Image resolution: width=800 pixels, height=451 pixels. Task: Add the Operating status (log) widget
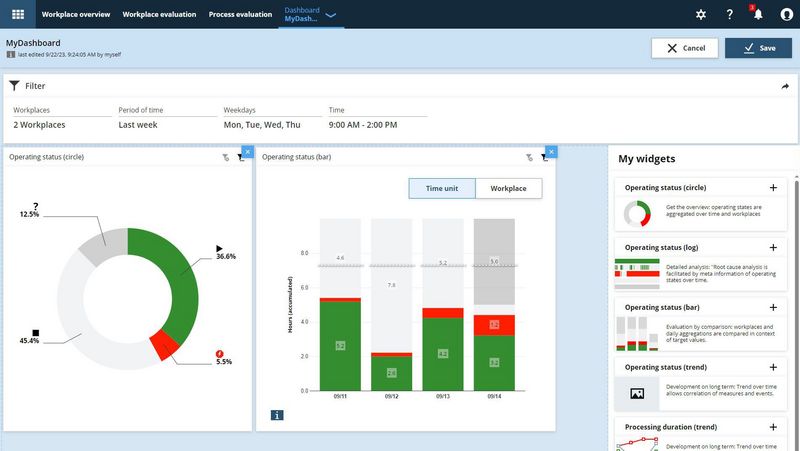(x=773, y=247)
